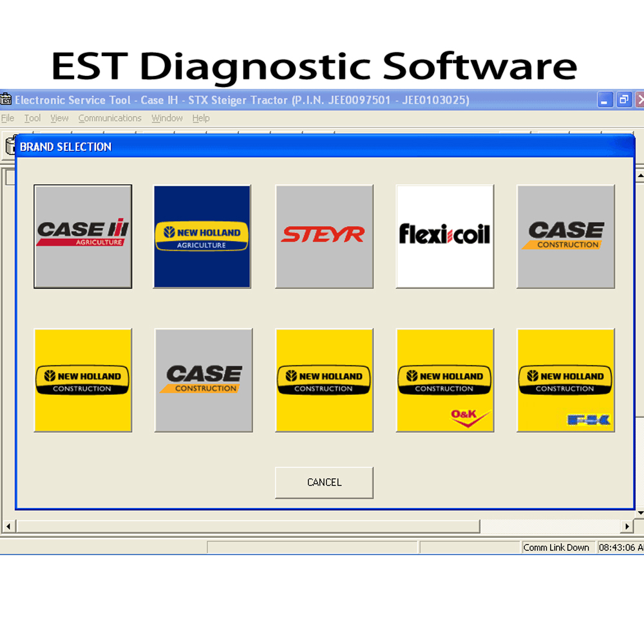
Task: Open the File menu
Action: pyautogui.click(x=7, y=118)
